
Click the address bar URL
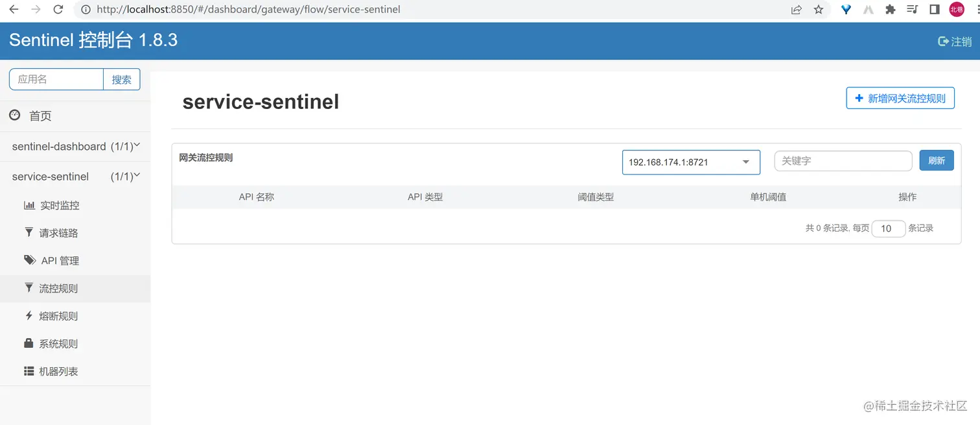(x=248, y=10)
